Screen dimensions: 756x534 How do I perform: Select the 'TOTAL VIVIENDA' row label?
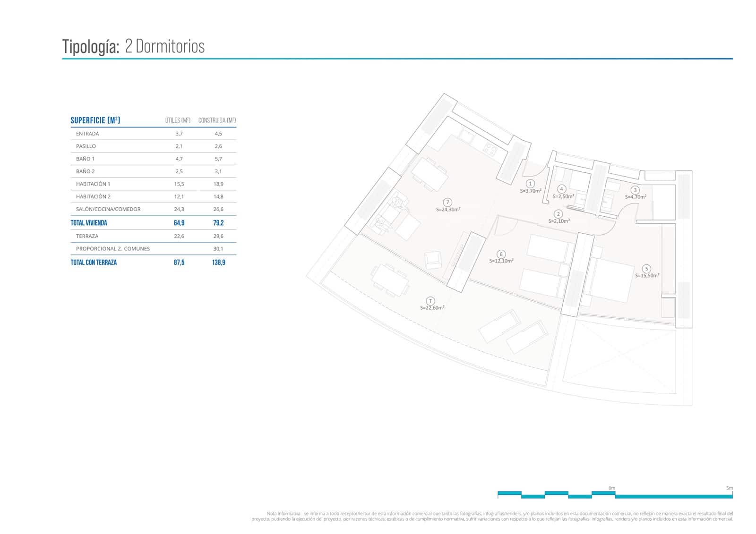pyautogui.click(x=89, y=223)
